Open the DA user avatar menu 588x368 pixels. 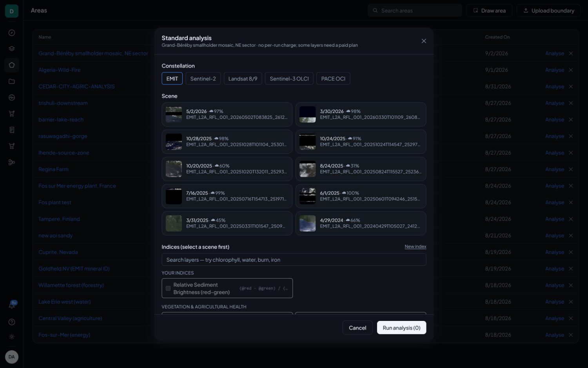(12, 357)
